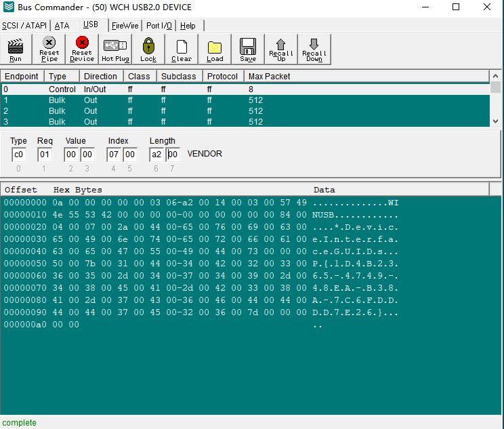This screenshot has height=429, width=504.
Task: Click the Subclass column header
Action: (x=179, y=77)
